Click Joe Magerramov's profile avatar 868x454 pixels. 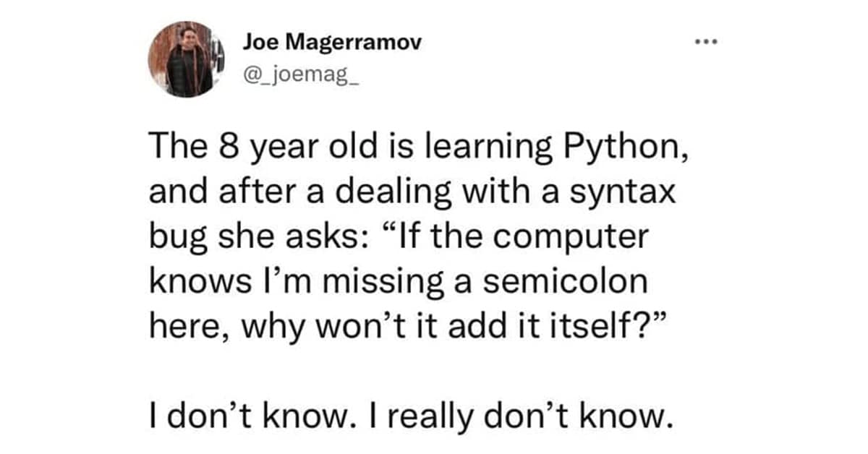[x=181, y=59]
